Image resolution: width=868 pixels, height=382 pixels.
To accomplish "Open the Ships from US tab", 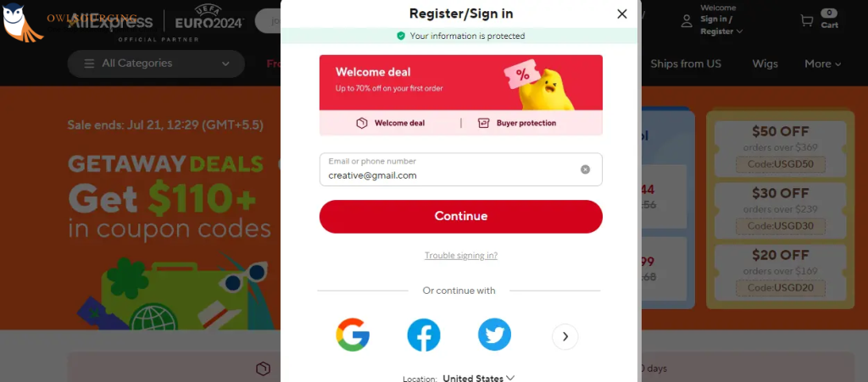I will pyautogui.click(x=686, y=64).
